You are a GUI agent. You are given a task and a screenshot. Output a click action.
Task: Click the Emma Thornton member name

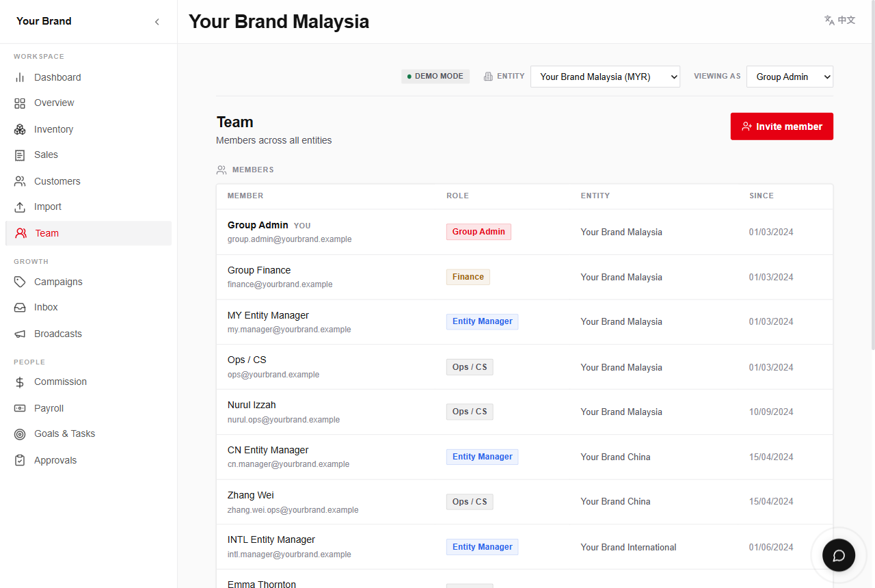262,584
